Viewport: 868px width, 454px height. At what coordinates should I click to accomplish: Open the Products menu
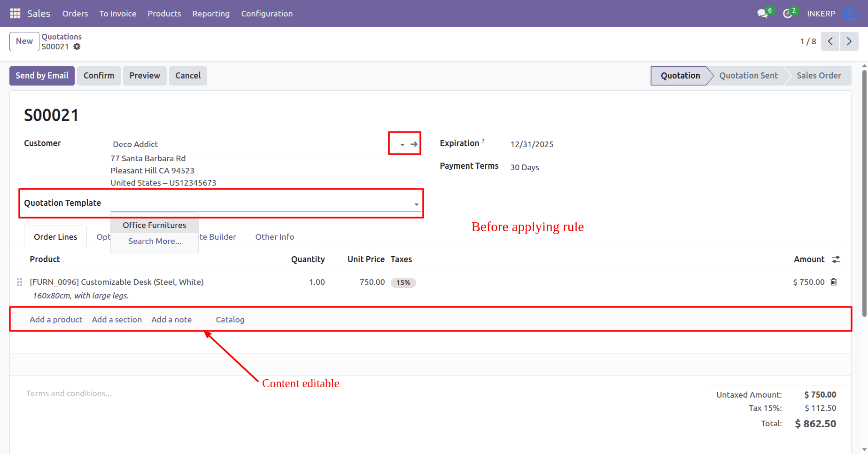tap(164, 14)
